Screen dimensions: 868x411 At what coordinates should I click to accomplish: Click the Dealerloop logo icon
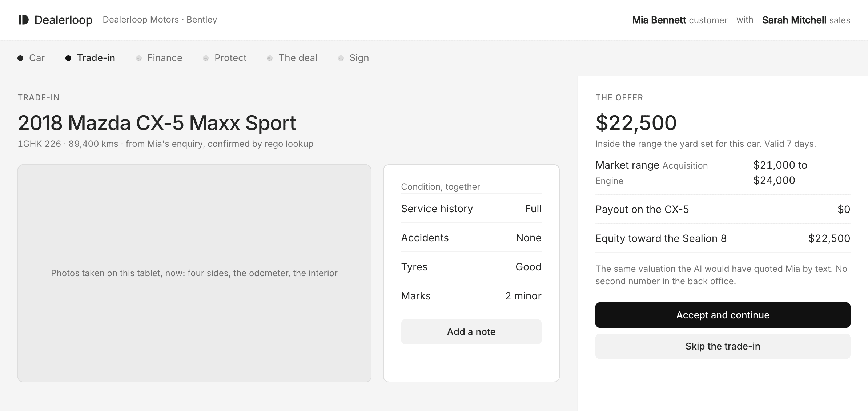pyautogui.click(x=23, y=20)
